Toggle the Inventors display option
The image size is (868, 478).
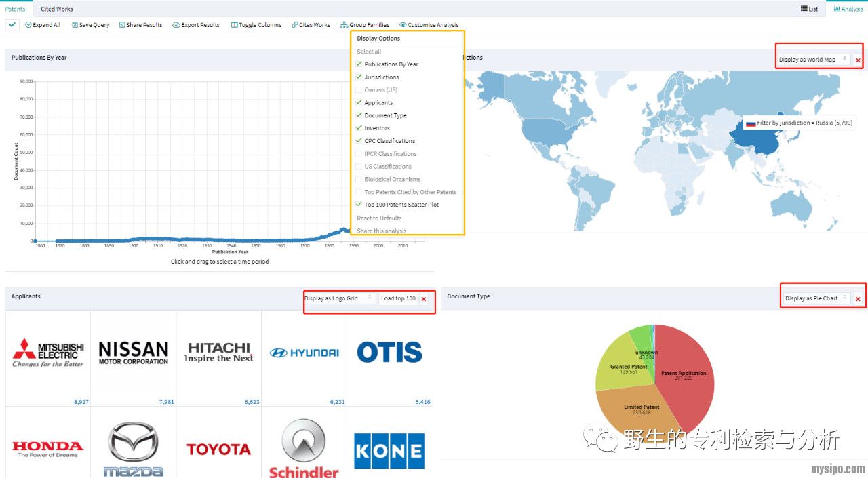pos(359,128)
